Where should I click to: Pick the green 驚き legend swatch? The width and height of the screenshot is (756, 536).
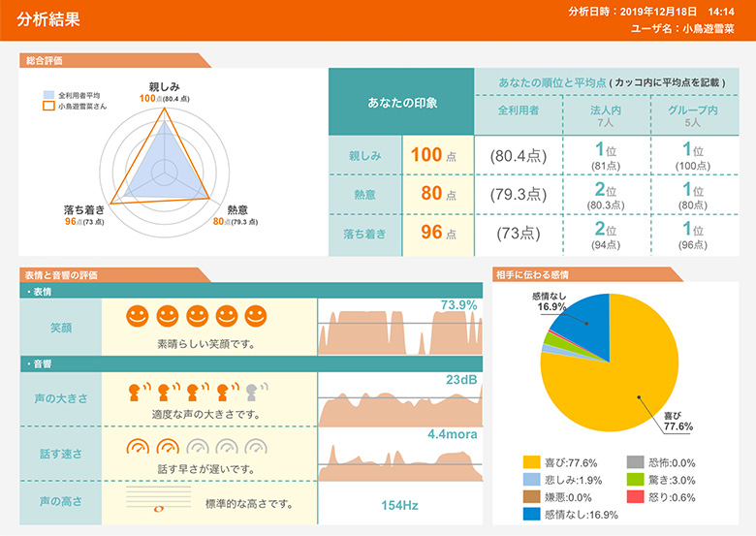[632, 480]
